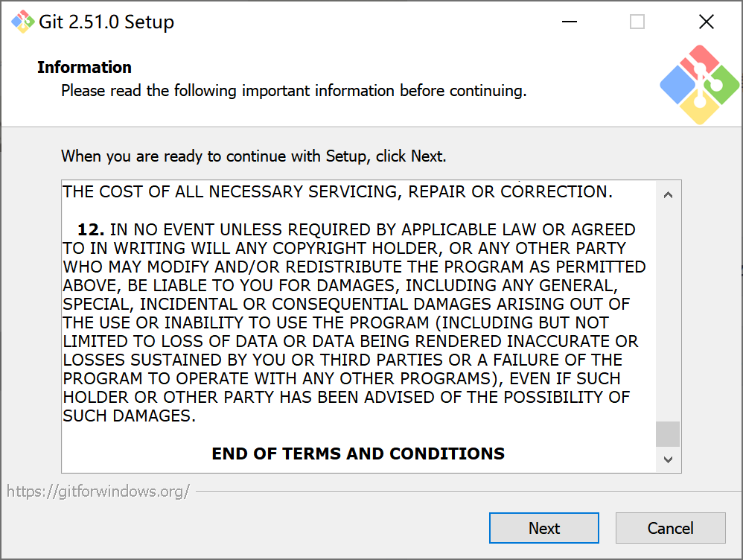
Task: Click the blue diamond in the Git logo
Action: pyautogui.click(x=679, y=86)
